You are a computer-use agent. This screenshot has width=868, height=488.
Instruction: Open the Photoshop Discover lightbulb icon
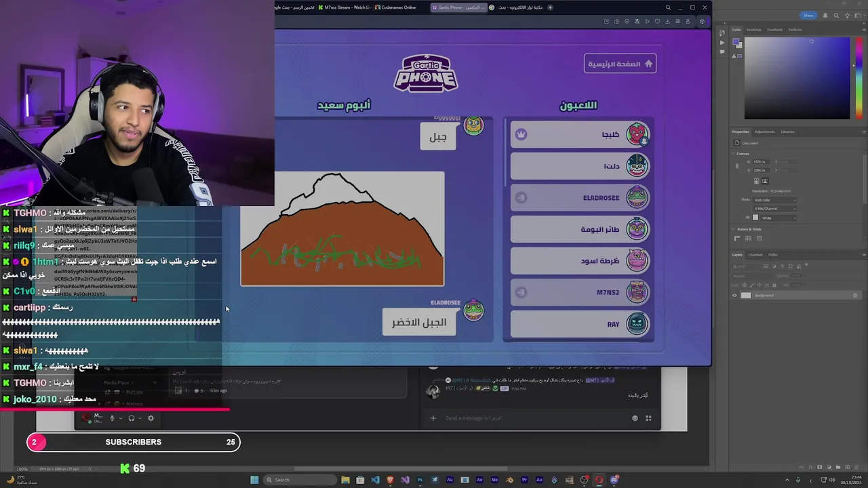pyautogui.click(x=848, y=16)
